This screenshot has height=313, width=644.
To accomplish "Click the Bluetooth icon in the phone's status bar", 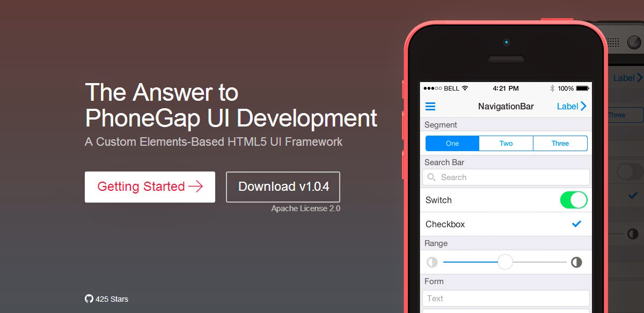I will click(552, 88).
